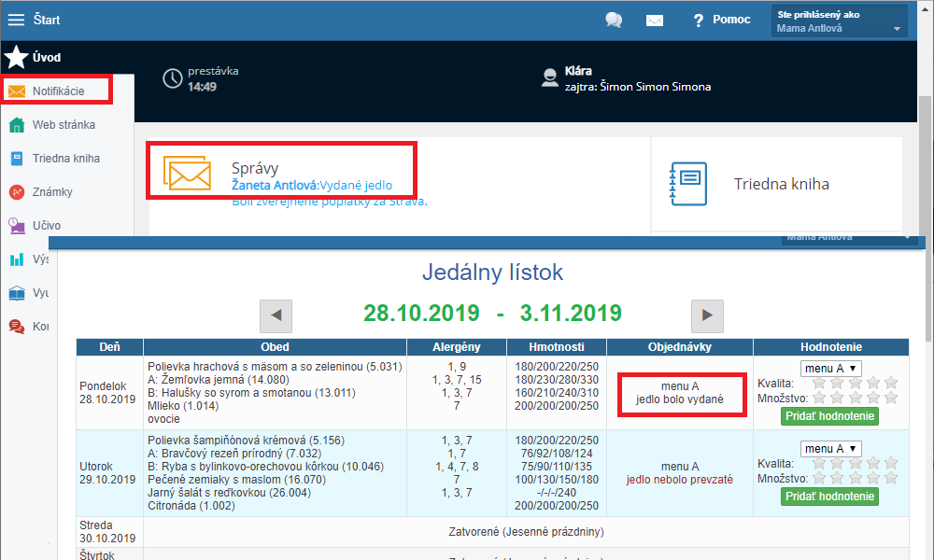934x560 pixels.
Task: Go to previous week in Jedálny lístok
Action: (x=276, y=315)
